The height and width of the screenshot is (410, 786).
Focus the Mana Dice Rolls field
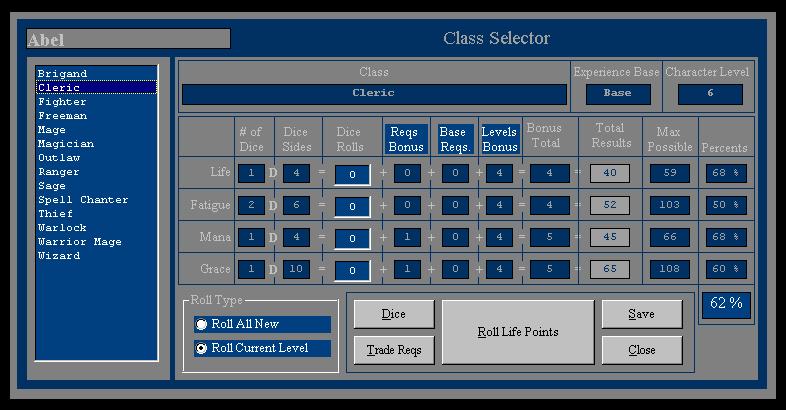point(352,238)
